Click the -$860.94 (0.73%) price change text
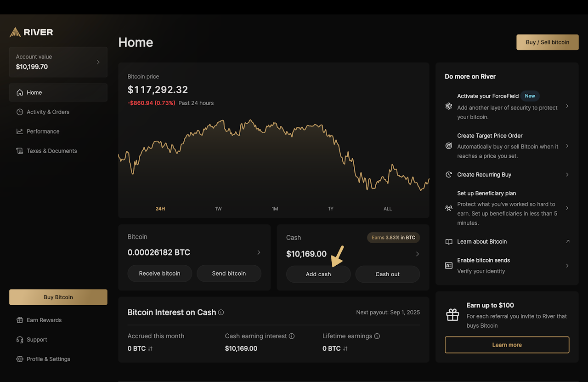The width and height of the screenshot is (588, 382). (x=152, y=103)
